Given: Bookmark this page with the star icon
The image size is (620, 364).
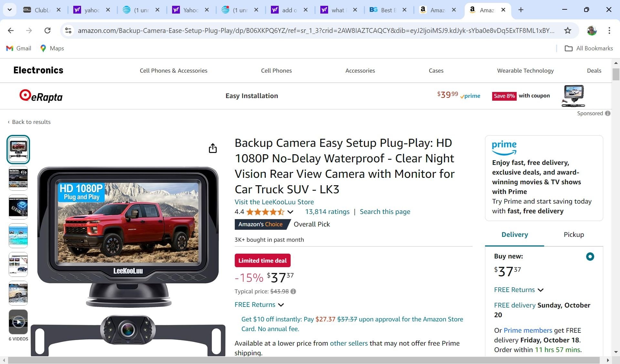Looking at the screenshot, I should 567,30.
